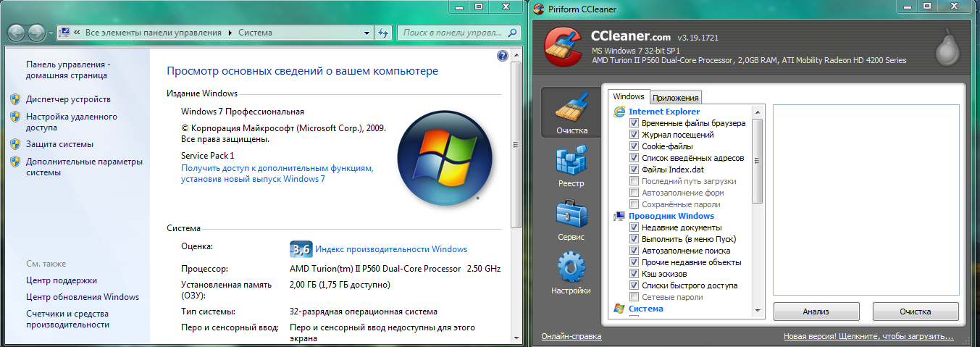Open Дополнительные параметры системы link
The width and height of the screenshot is (980, 347).
point(84,167)
